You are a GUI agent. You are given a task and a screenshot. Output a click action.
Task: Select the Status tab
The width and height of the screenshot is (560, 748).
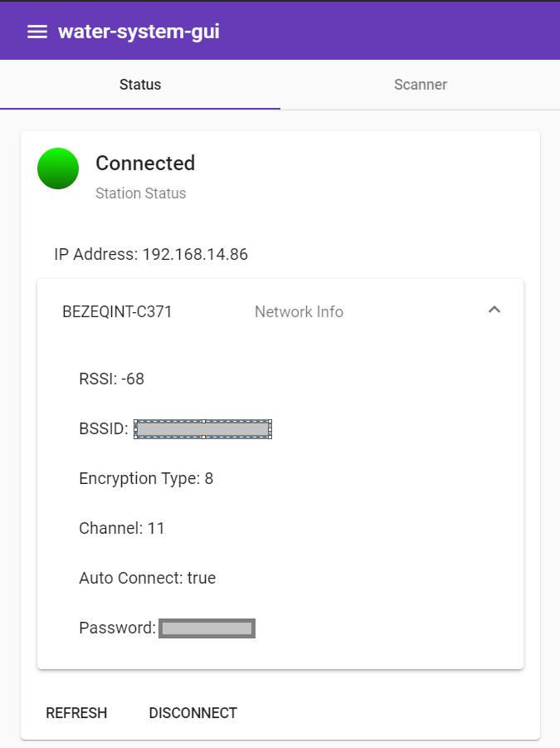point(140,85)
